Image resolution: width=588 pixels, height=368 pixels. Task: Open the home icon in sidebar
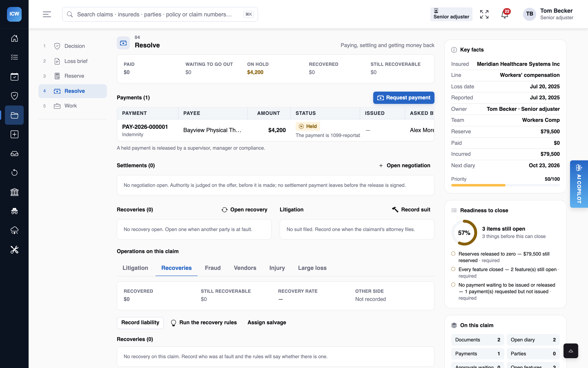14,38
